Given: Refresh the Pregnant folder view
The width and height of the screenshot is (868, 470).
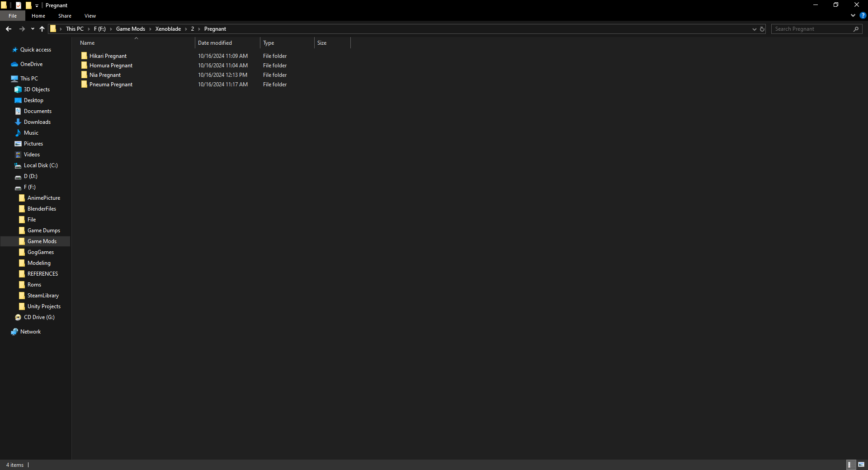Looking at the screenshot, I should pos(762,29).
